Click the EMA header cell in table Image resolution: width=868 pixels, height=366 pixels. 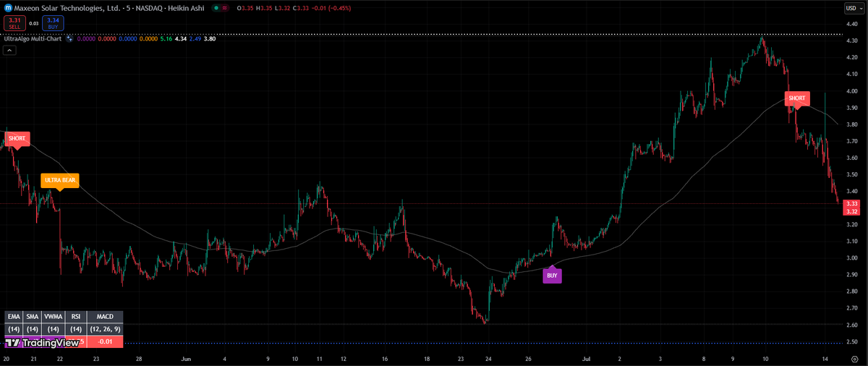tap(14, 317)
